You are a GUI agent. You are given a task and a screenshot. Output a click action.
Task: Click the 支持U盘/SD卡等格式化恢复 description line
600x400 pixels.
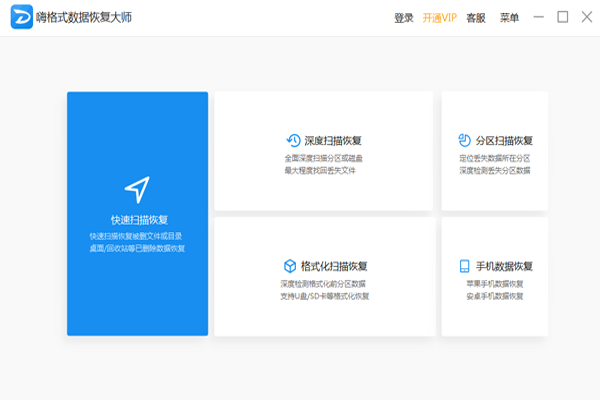tap(324, 296)
